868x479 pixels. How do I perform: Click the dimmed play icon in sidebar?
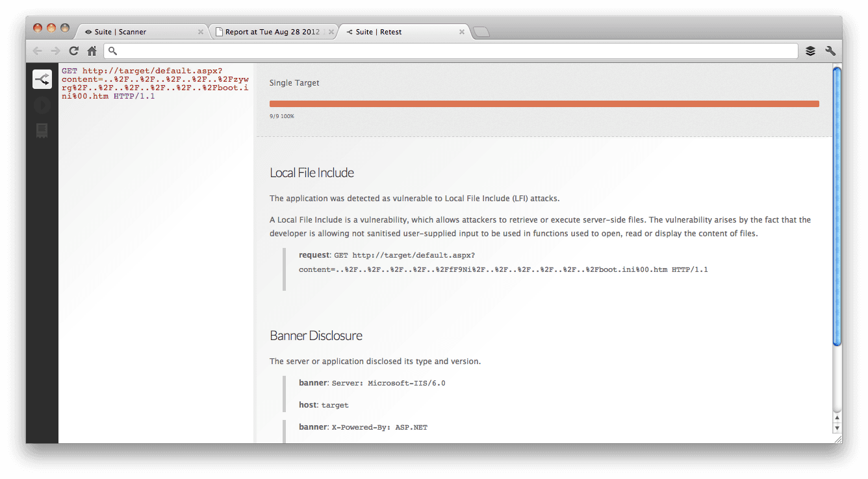tap(42, 105)
